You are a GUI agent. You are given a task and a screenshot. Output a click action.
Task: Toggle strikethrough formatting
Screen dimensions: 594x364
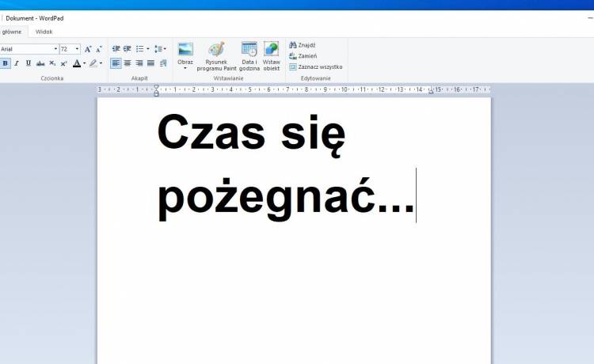tap(40, 63)
